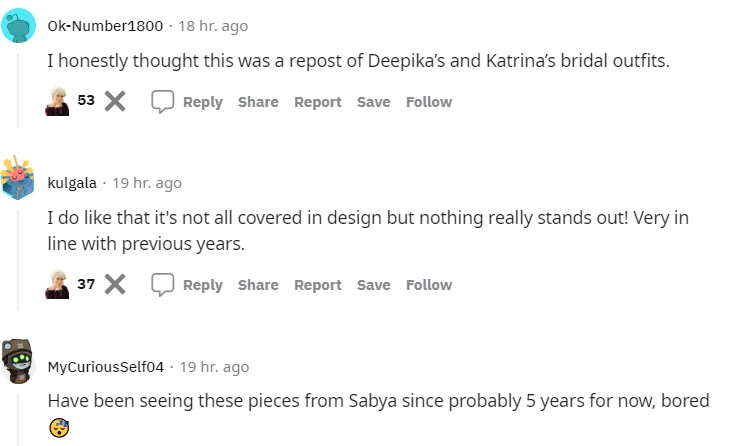Downvote Ok-Number1800's comment with X icon
The width and height of the screenshot is (732, 446).
point(115,102)
